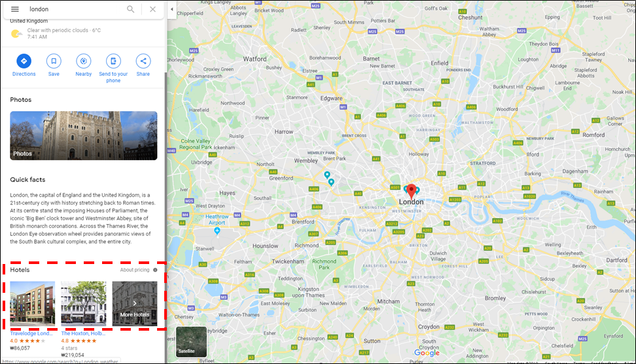Viewport: 636px width, 364px height.
Task: Open the hamburger main menu
Action: pos(15,9)
